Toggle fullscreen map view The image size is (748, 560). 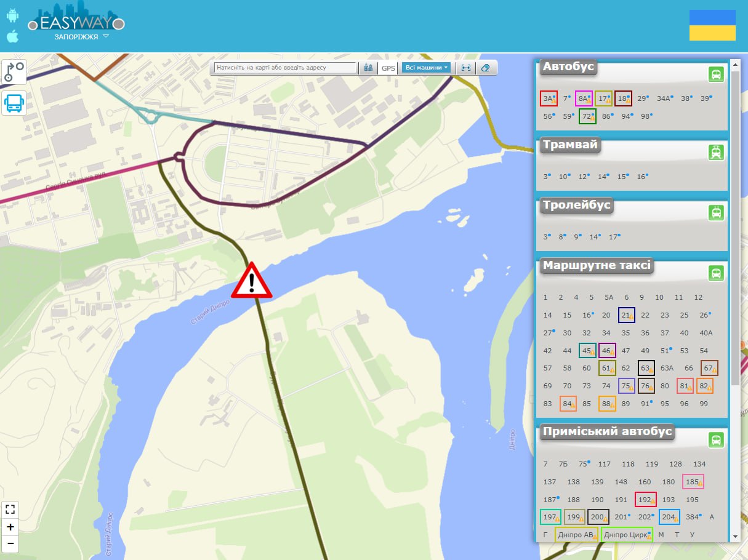10,509
